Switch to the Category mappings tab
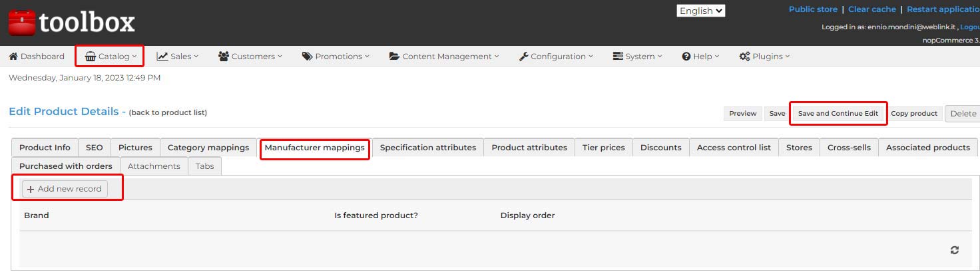This screenshot has width=980, height=280. [208, 148]
